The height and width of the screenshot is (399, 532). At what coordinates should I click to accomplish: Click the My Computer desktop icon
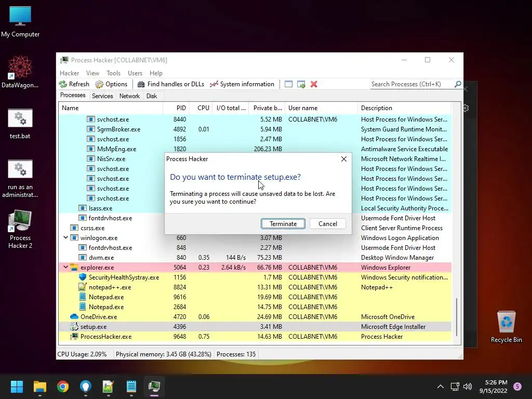click(x=20, y=21)
